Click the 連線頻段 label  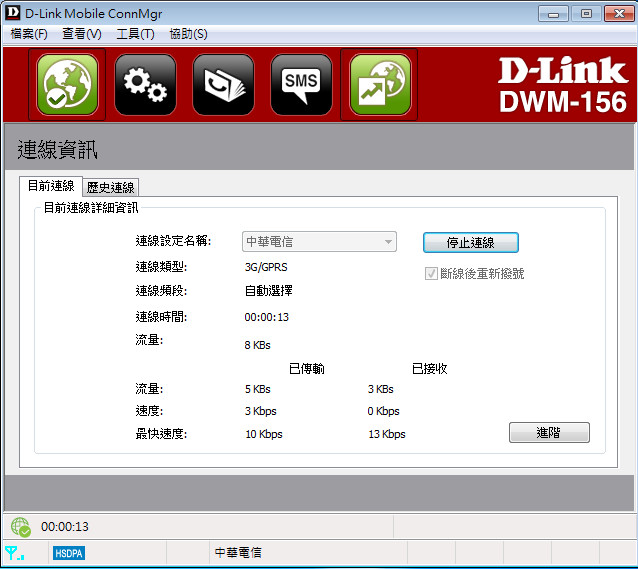pos(162,291)
